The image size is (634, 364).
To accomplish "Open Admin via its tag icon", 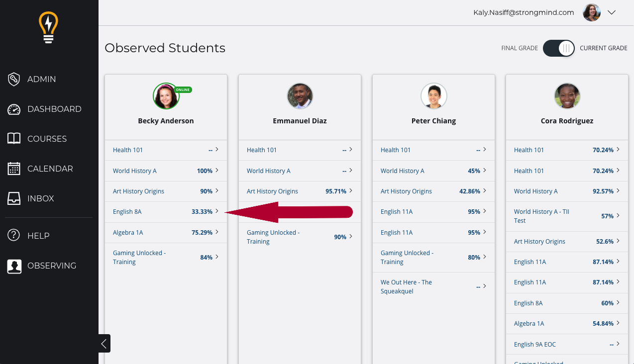I will pyautogui.click(x=14, y=79).
